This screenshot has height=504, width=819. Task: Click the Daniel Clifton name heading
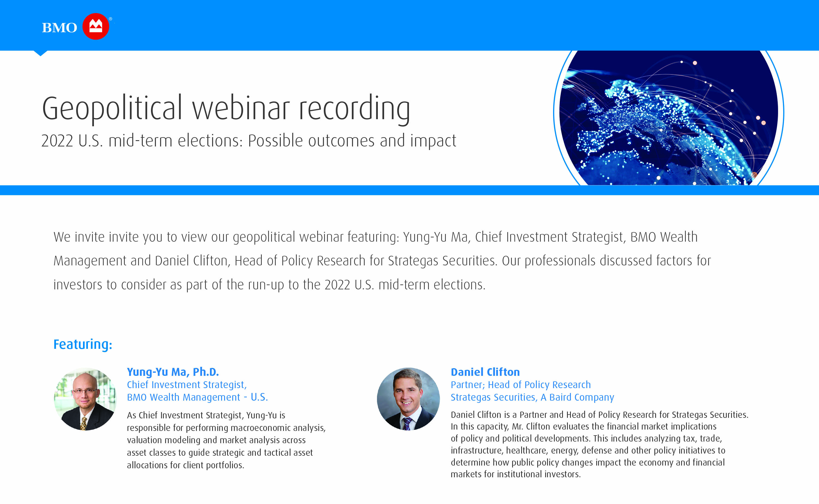pyautogui.click(x=485, y=372)
